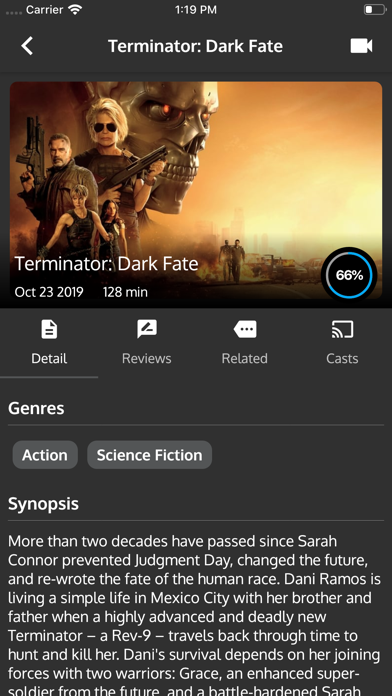
Task: Tap the Genres section heading
Action: tap(36, 408)
